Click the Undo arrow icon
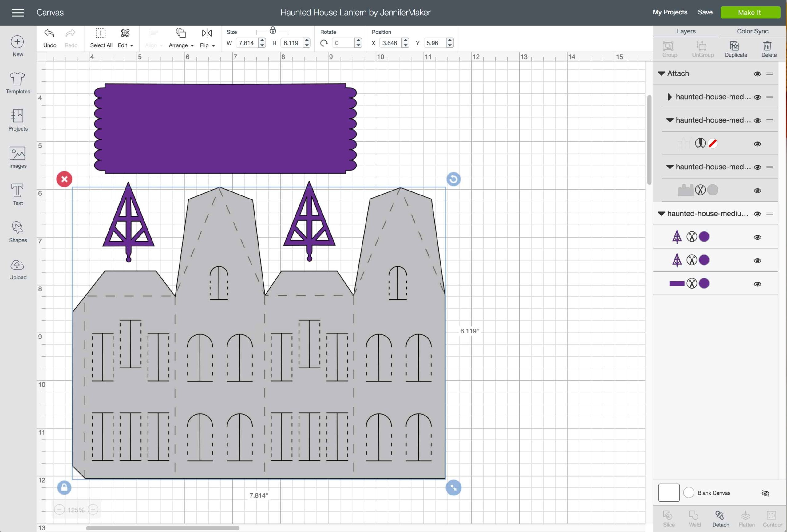Screen dimensions: 787x532 tap(49, 33)
